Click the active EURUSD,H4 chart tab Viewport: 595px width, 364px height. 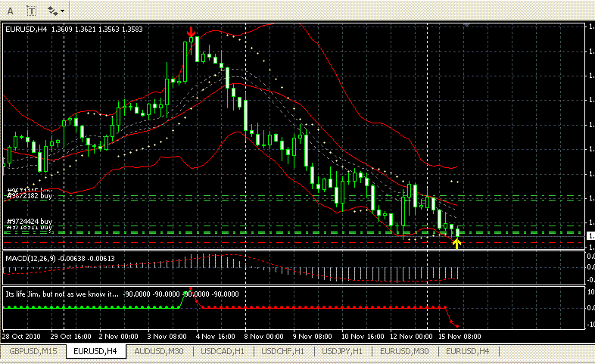point(95,351)
